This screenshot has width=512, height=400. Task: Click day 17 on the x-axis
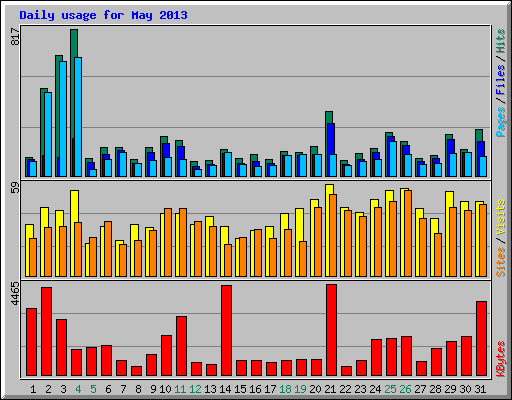point(270,389)
